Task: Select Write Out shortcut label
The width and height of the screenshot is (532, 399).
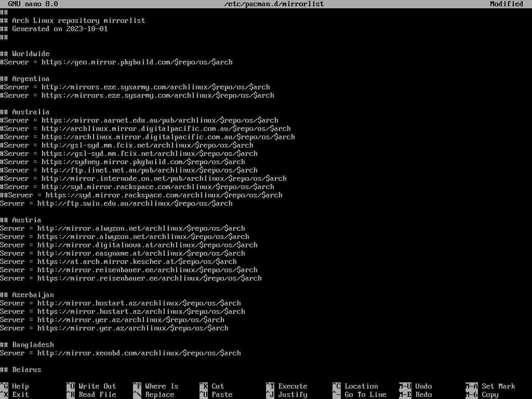Action: [91, 386]
